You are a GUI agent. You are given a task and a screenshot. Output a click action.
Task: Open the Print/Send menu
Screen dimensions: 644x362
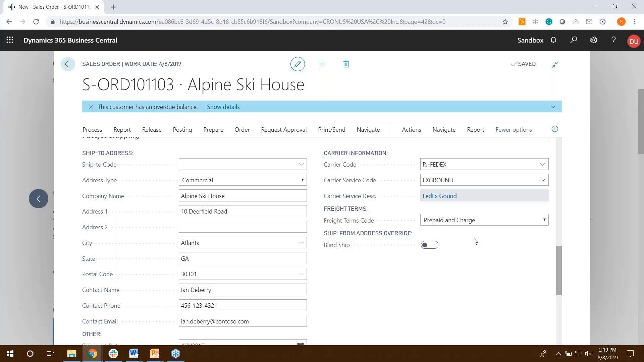[331, 130]
